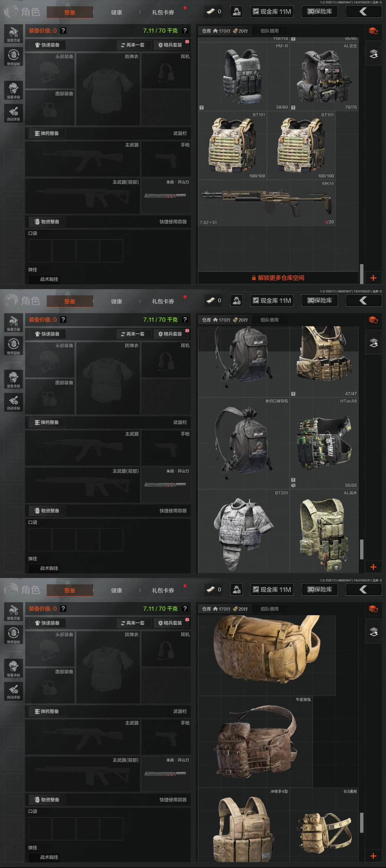
Task: Select 整备 tab in top screenshot
Action: (x=70, y=12)
